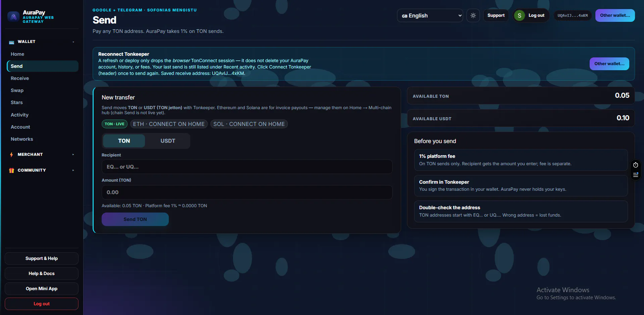The image size is (644, 315).
Task: Expand the COMMUNITY sidebar section
Action: (x=42, y=170)
